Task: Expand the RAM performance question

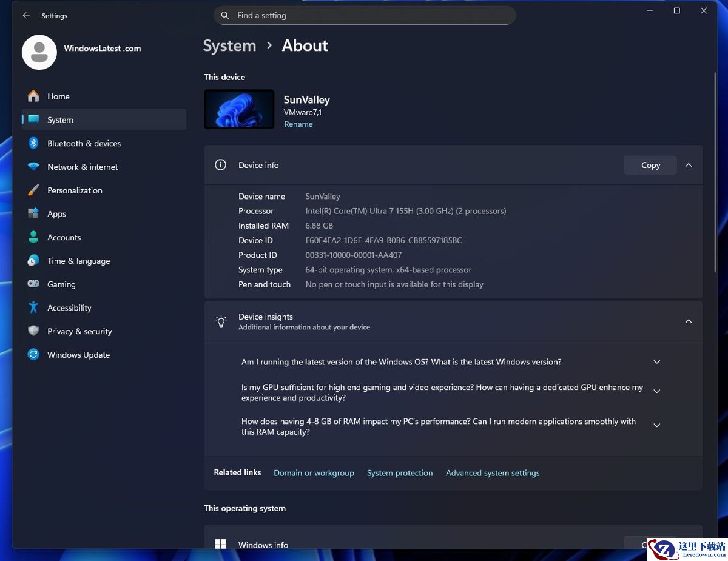Action: [x=656, y=426]
